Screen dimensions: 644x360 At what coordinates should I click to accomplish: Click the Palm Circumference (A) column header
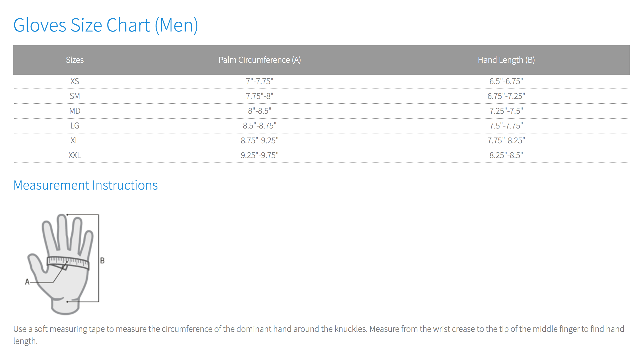coord(259,60)
